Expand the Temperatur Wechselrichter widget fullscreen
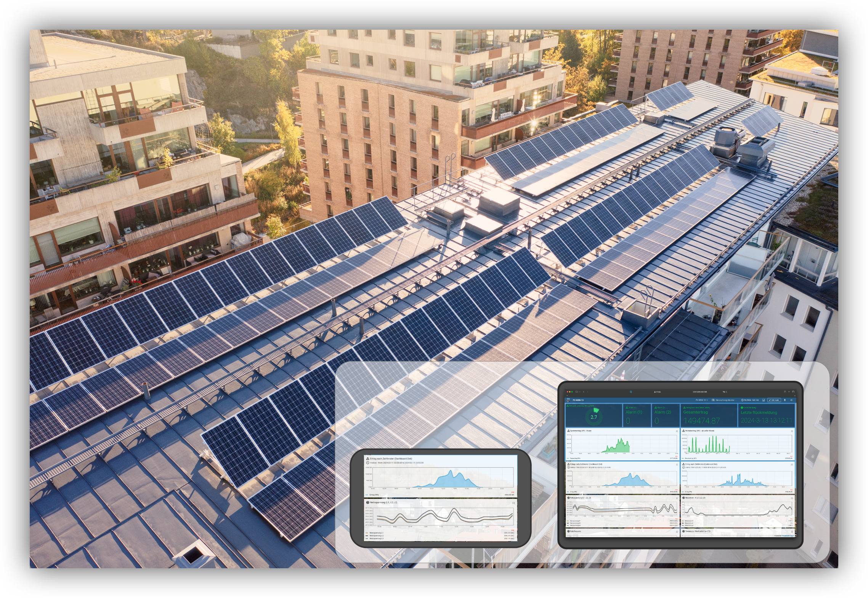The height and width of the screenshot is (598, 868). coord(792,532)
